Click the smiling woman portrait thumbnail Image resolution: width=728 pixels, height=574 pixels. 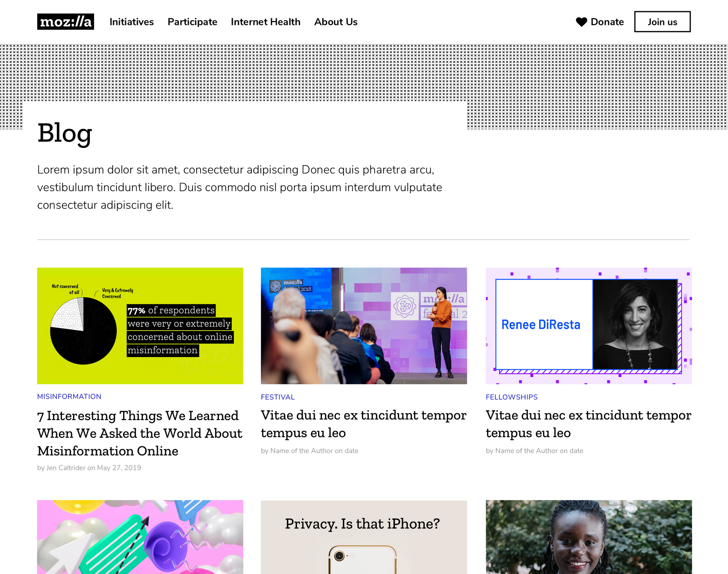[x=589, y=537]
